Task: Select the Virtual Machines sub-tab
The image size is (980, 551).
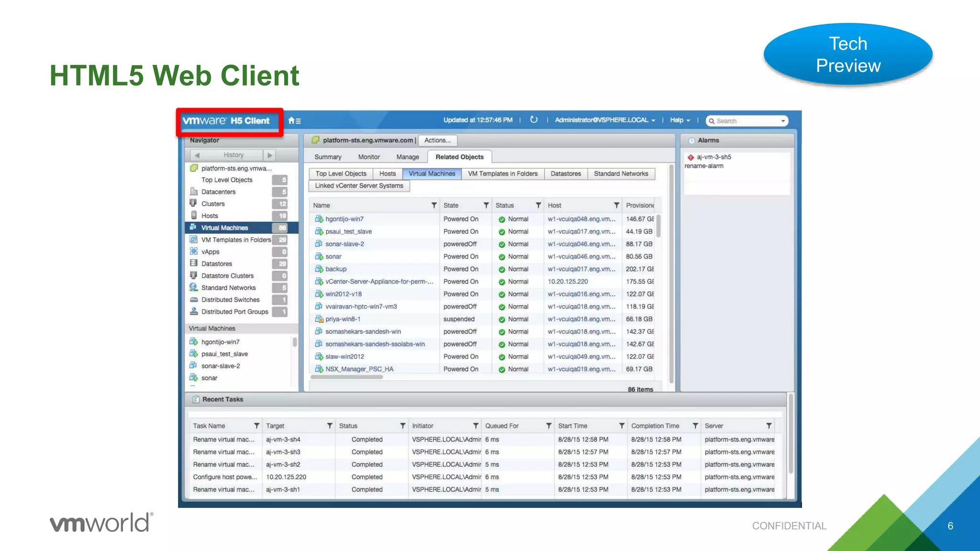Action: tap(432, 174)
